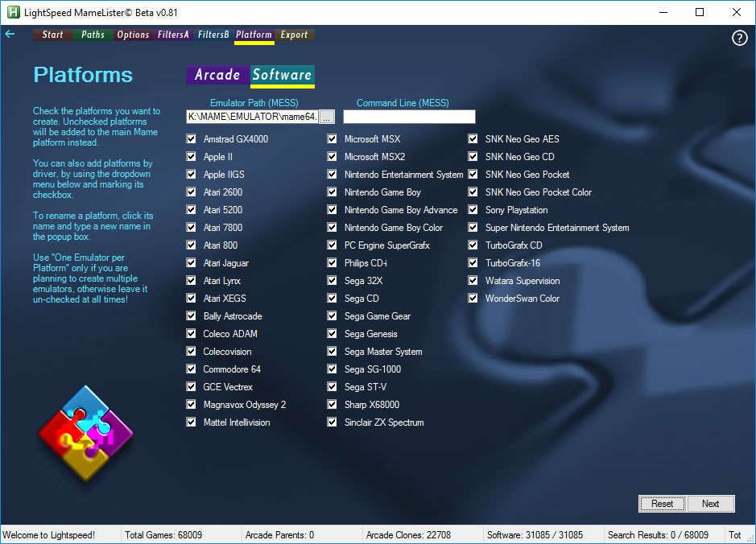Select the Software platforms view
The image size is (756, 544).
coord(283,76)
